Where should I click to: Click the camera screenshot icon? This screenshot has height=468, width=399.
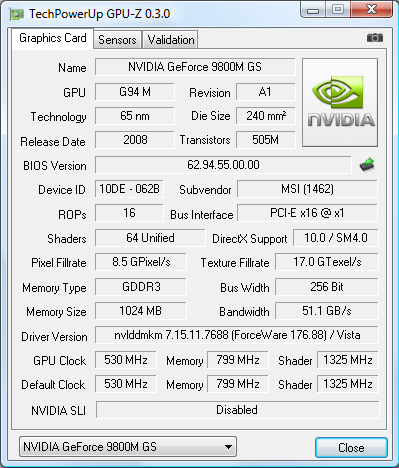(375, 38)
